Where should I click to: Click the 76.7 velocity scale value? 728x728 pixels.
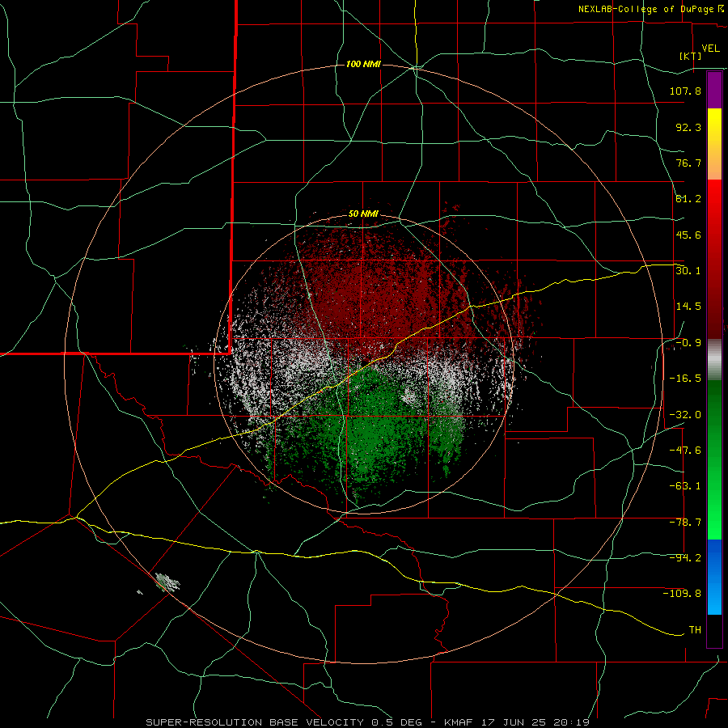pos(688,163)
